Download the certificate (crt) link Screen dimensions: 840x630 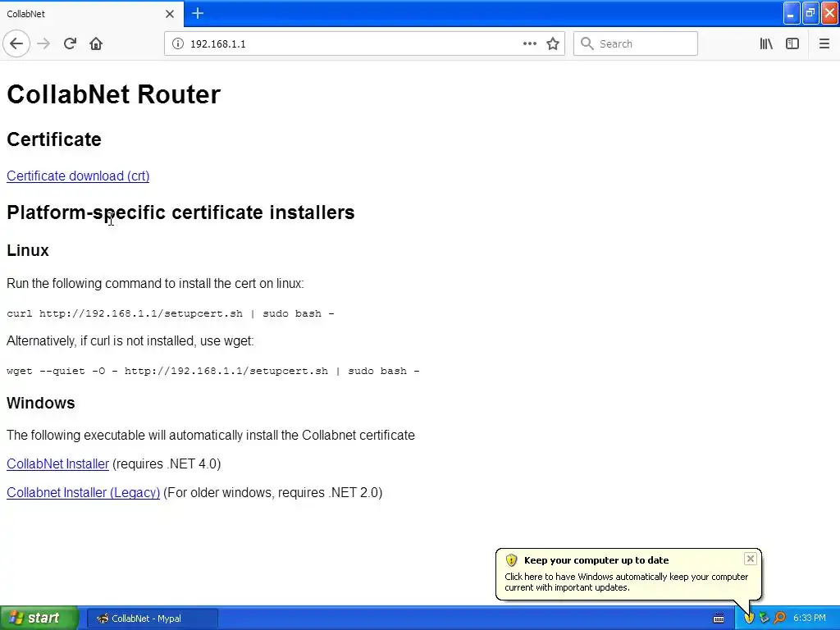pos(78,176)
